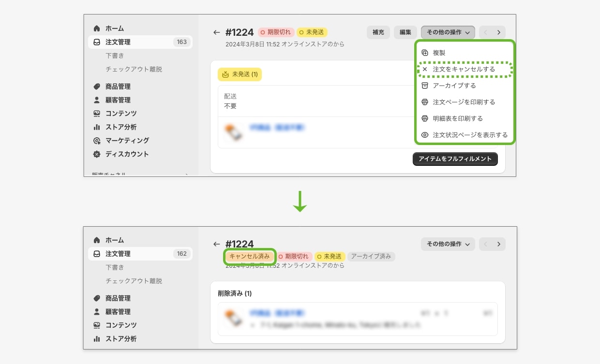Open ストア分析 chart icon in the 162 view

(x=97, y=339)
